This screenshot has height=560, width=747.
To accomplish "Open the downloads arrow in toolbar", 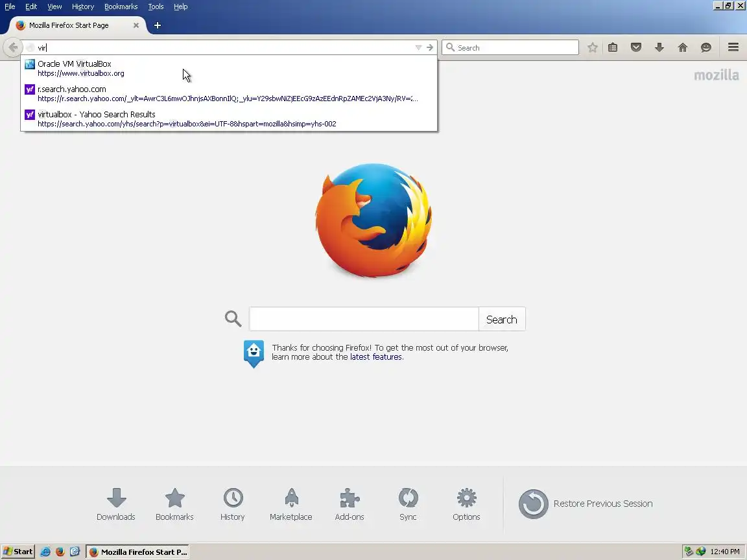I will tap(659, 47).
